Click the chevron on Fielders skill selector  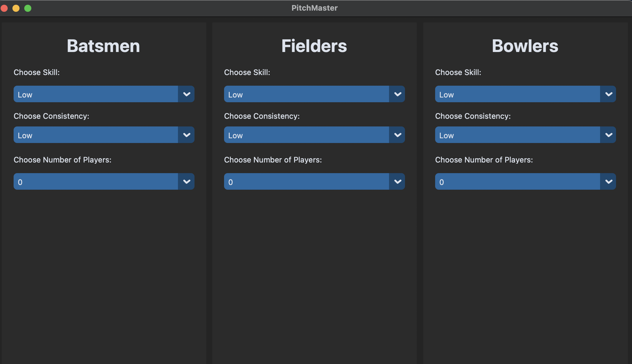click(x=397, y=94)
